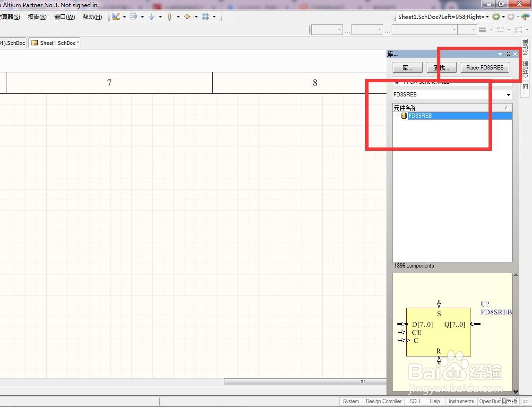Open the Altium home page icon
Image resolution: width=532 pixels, height=407 pixels.
coord(525,17)
